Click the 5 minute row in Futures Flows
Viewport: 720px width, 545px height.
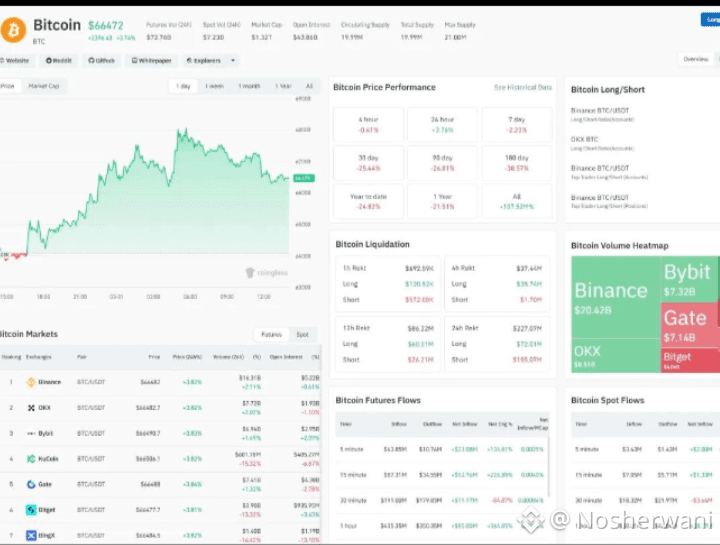442,449
